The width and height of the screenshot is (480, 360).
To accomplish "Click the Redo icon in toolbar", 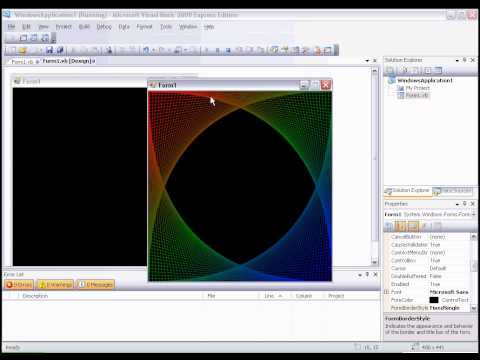I will coord(161,50).
